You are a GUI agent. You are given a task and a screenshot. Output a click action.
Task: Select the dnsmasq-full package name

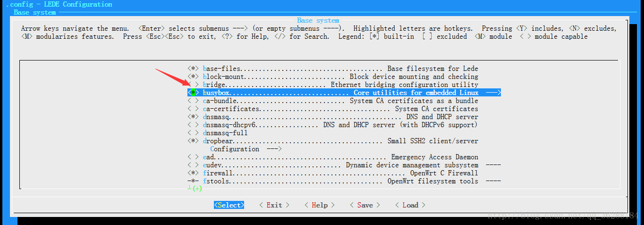click(225, 133)
